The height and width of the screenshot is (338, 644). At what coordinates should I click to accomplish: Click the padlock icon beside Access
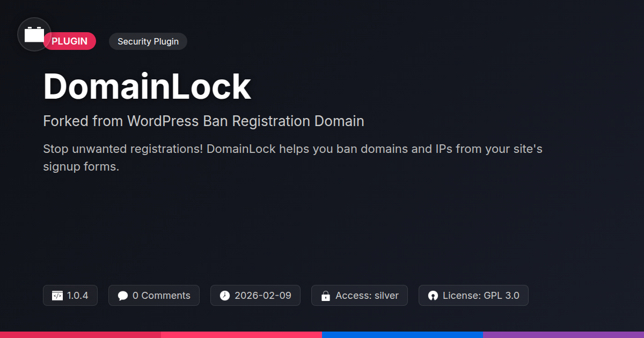point(325,296)
